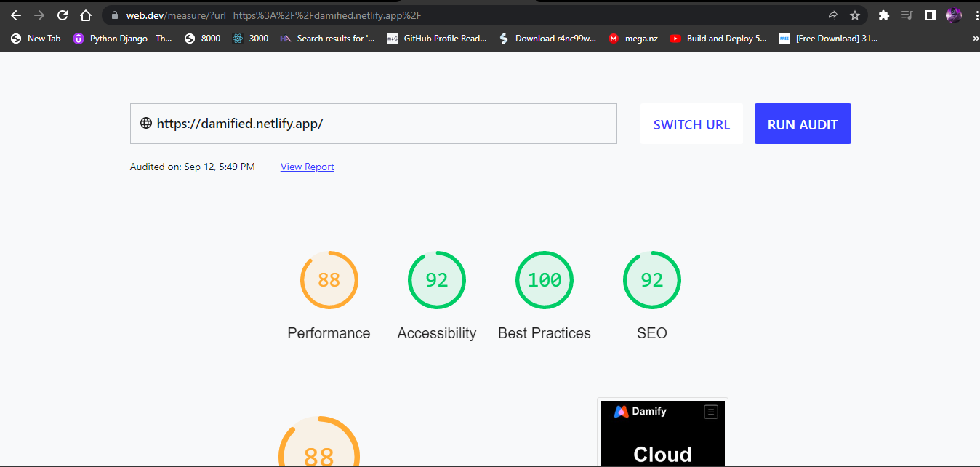Click the Damify hamburger menu in preview
The width and height of the screenshot is (980, 467).
tap(711, 412)
